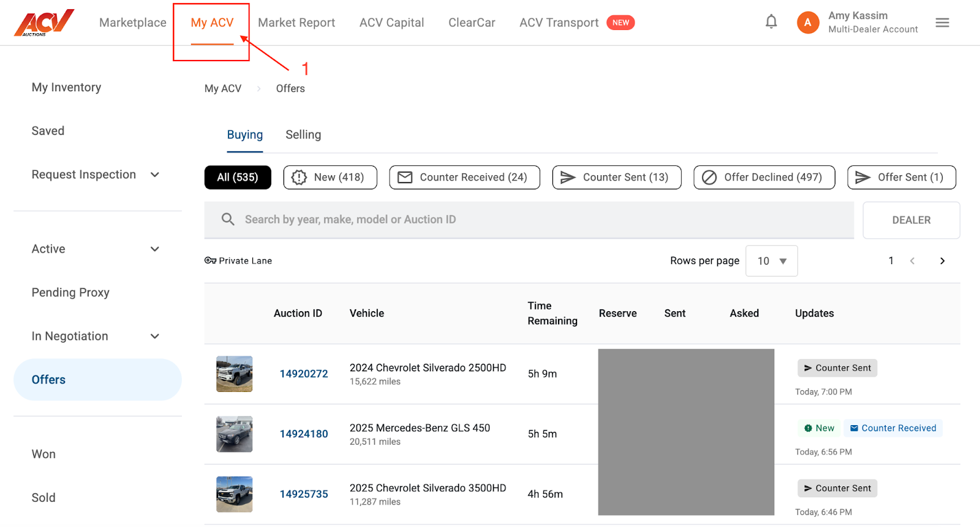The height and width of the screenshot is (528, 980).
Task: Select Offers in the sidebar
Action: pyautogui.click(x=97, y=380)
